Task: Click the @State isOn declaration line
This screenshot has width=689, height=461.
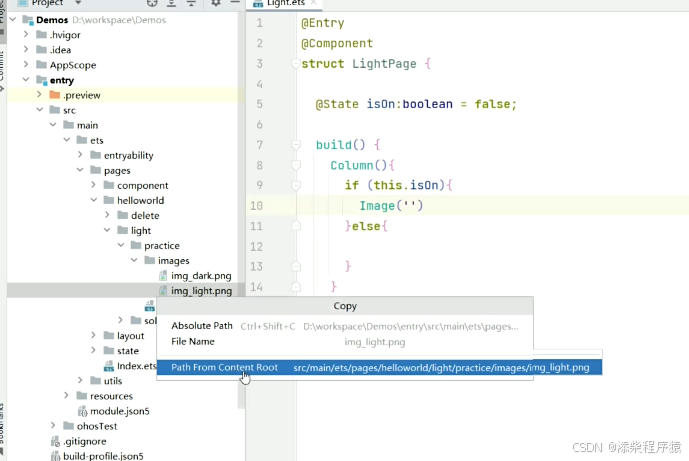Action: click(416, 104)
